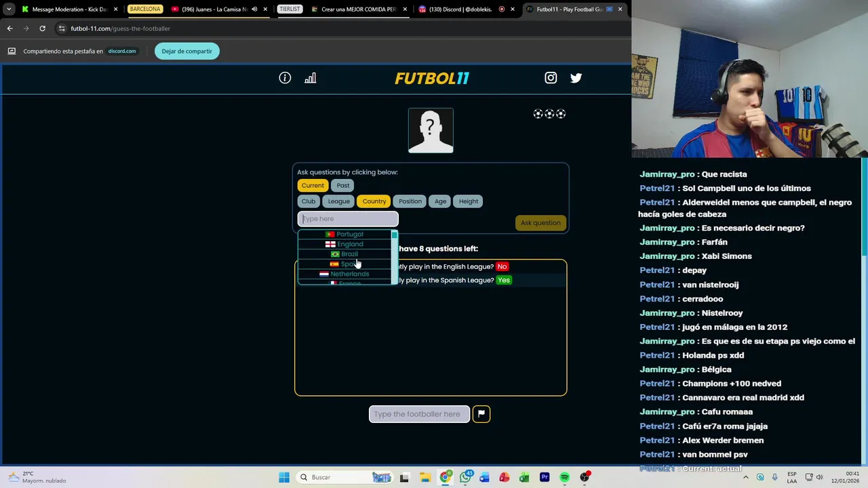Open the TIERLIST tab group

click(290, 9)
